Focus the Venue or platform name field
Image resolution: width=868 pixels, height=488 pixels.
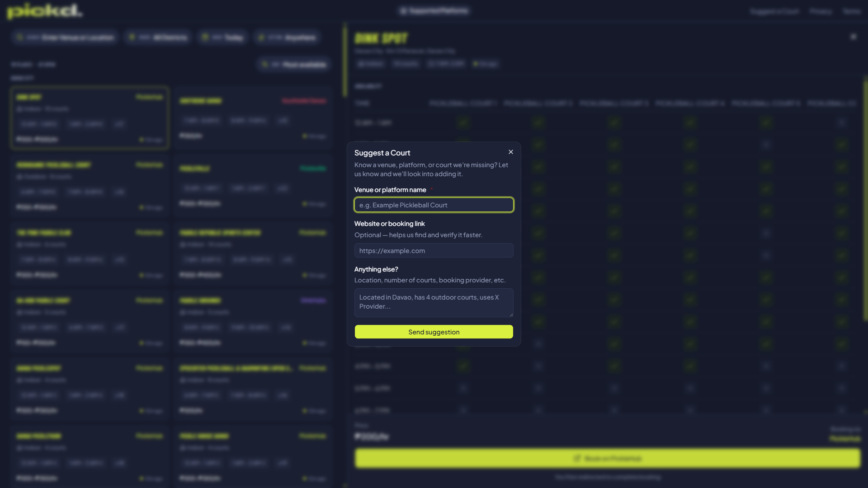[x=434, y=205]
